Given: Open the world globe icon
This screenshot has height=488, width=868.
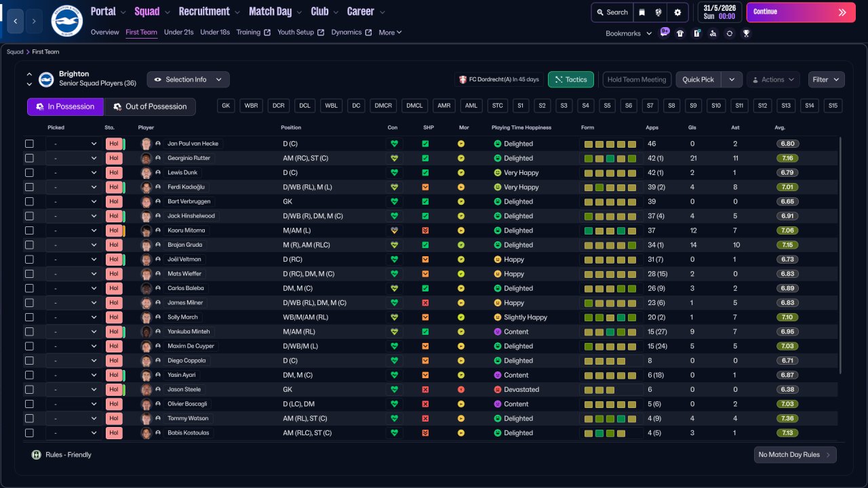Looking at the screenshot, I should pyautogui.click(x=658, y=12).
